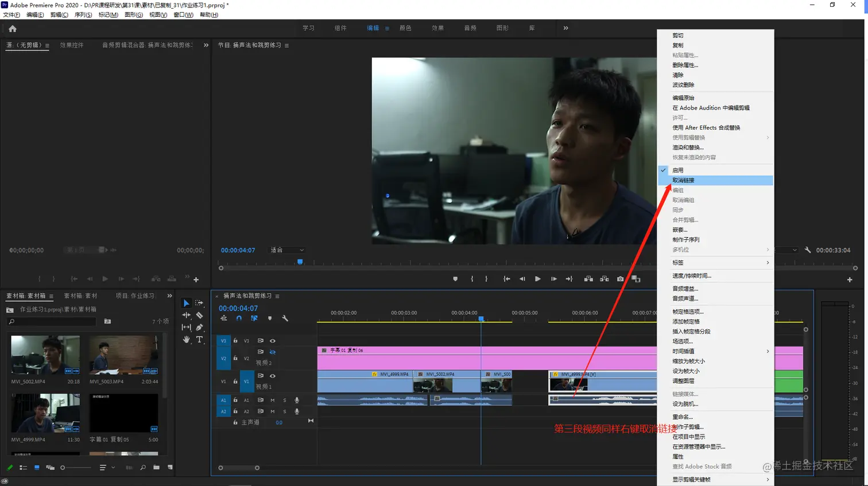Create new bin in project panel
The width and height of the screenshot is (868, 486).
click(x=156, y=468)
